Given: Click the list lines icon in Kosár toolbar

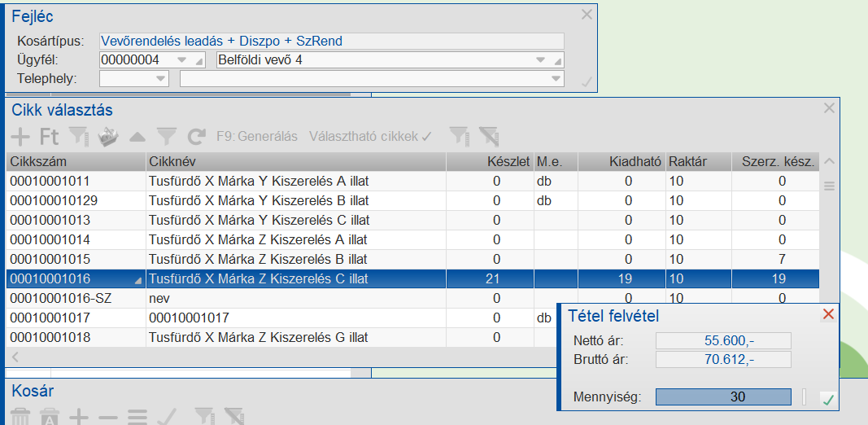Looking at the screenshot, I should coord(137,418).
